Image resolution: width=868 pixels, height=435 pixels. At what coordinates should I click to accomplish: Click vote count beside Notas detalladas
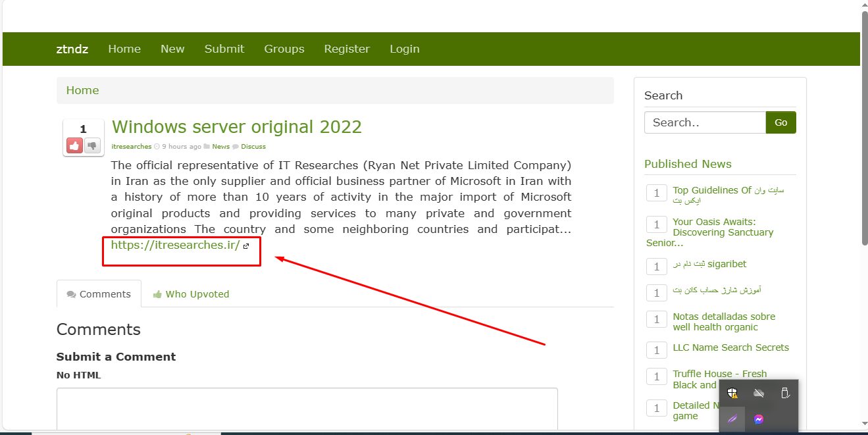pos(656,319)
